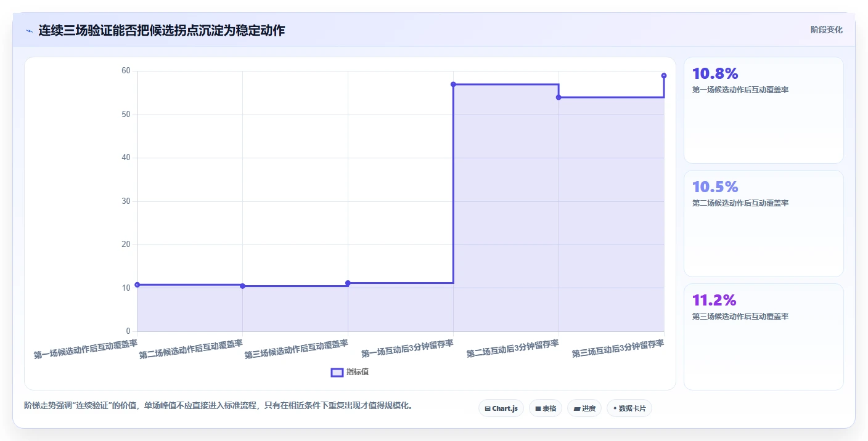The image size is (868, 441).
Task: Click the data point for 第一场互动后3分钟留存率
Action: pos(453,84)
